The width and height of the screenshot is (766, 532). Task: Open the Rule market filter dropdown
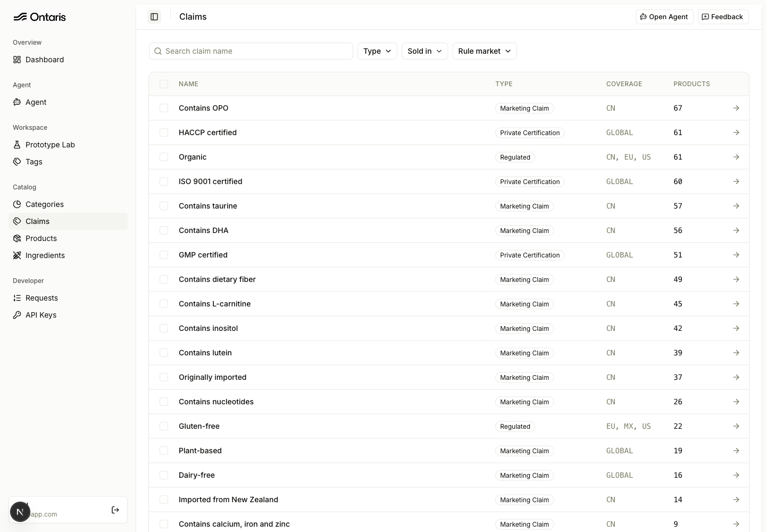(x=485, y=51)
